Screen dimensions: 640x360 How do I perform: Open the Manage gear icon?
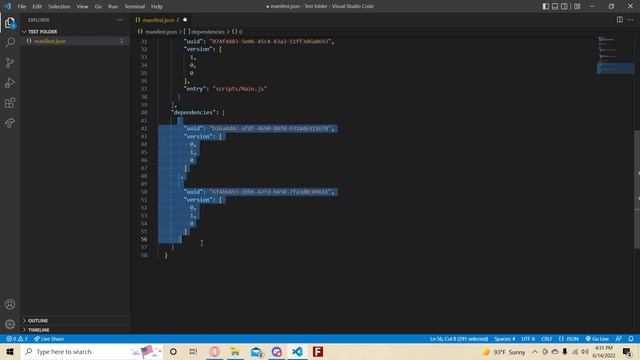point(10,324)
